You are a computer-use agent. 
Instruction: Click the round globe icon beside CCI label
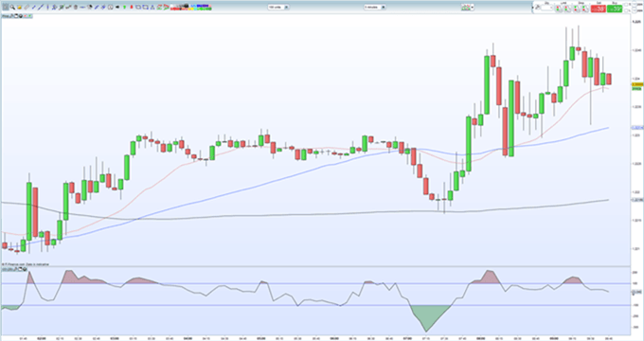pyautogui.click(x=25, y=269)
